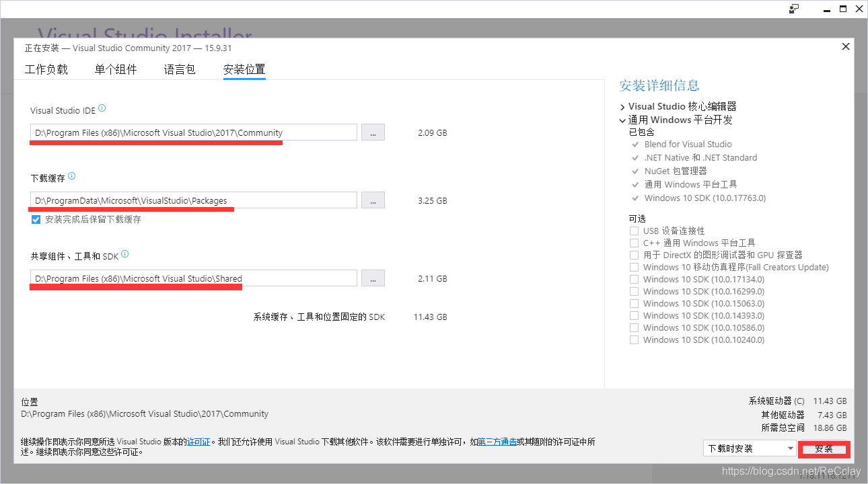Check Windows 10 移动仿真程序 option
This screenshot has width=868, height=484.
[634, 267]
